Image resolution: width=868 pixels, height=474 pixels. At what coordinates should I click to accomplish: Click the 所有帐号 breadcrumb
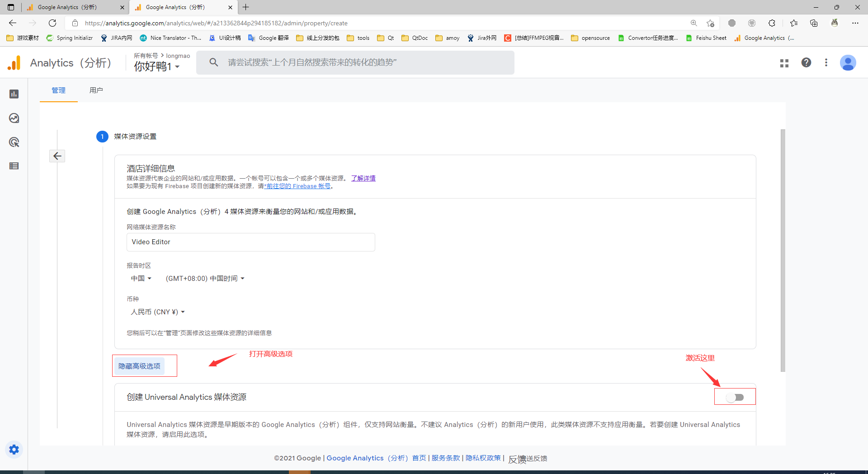pyautogui.click(x=146, y=56)
